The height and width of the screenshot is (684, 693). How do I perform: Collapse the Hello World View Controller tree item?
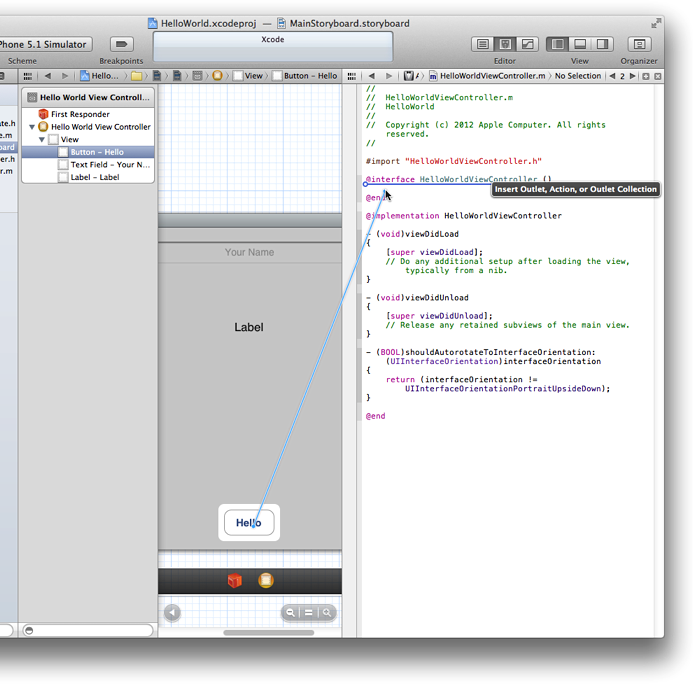tap(33, 127)
